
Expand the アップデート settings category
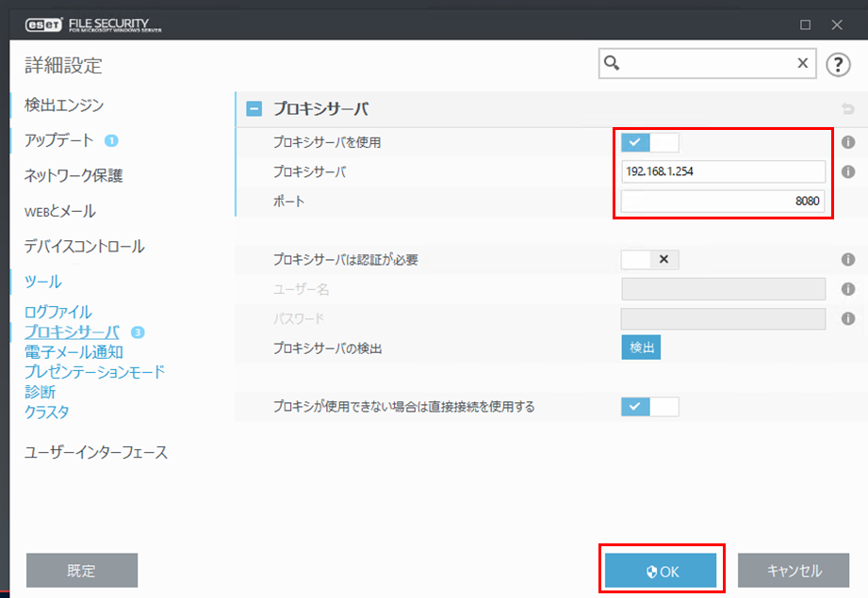[58, 140]
